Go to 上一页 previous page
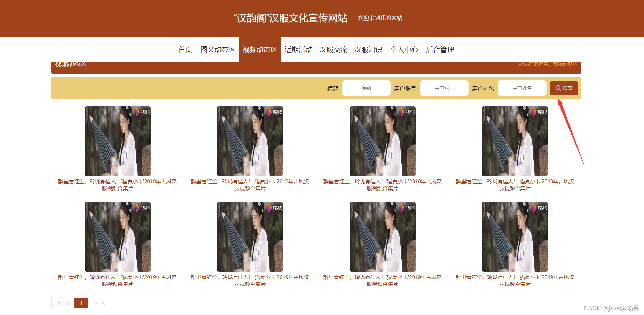This screenshot has height=315, width=644. [63, 303]
